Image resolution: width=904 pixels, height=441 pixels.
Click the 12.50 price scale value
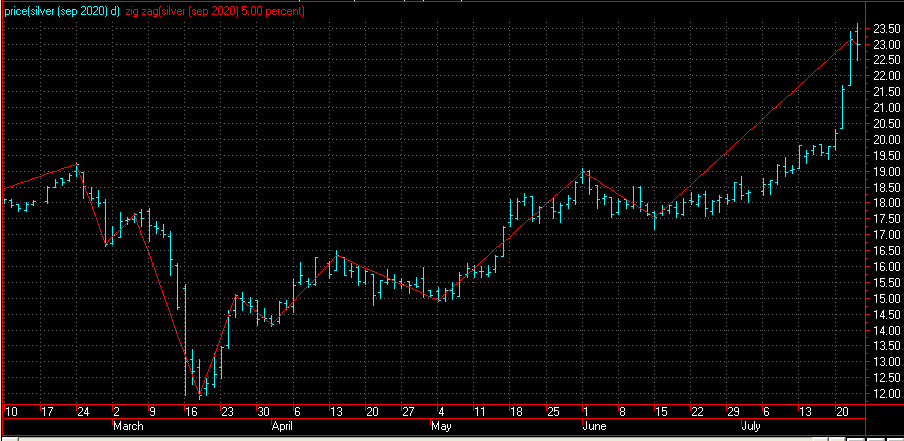[x=885, y=378]
